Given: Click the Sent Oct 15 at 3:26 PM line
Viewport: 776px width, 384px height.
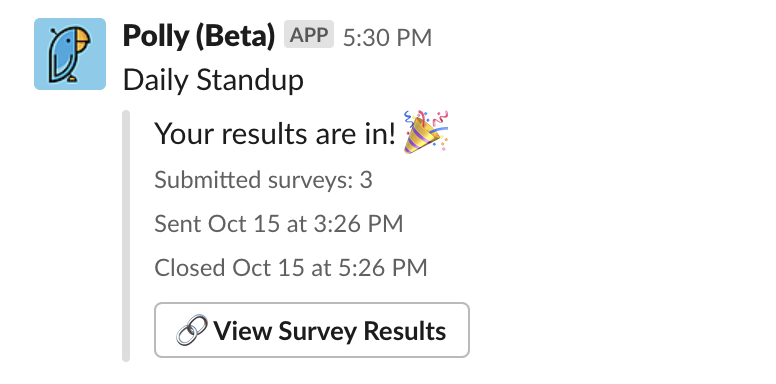Looking at the screenshot, I should pos(279,224).
